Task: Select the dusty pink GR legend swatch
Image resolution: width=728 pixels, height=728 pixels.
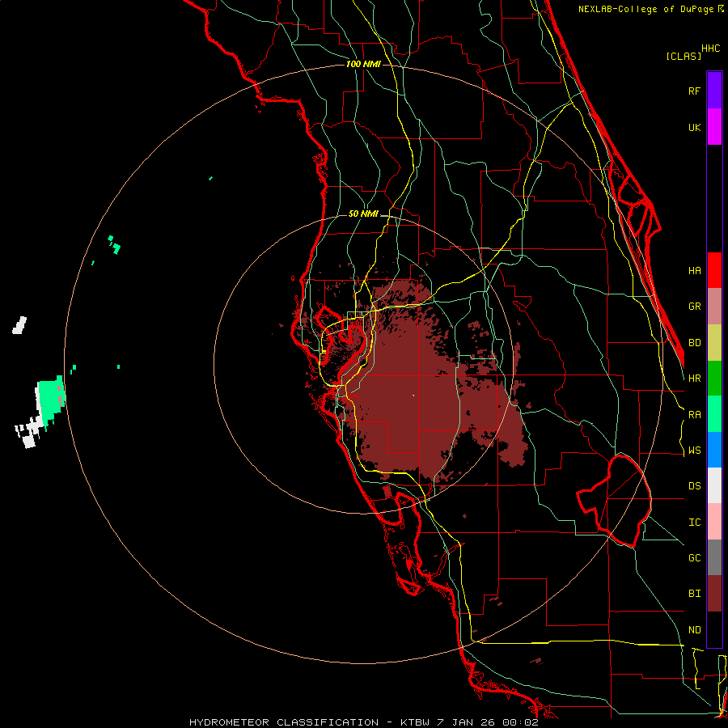Action: coord(714,307)
